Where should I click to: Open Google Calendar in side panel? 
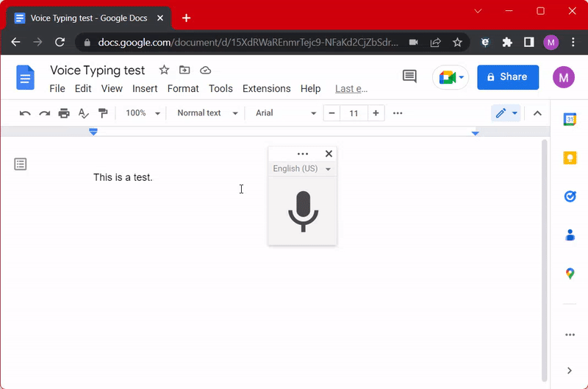point(570,119)
